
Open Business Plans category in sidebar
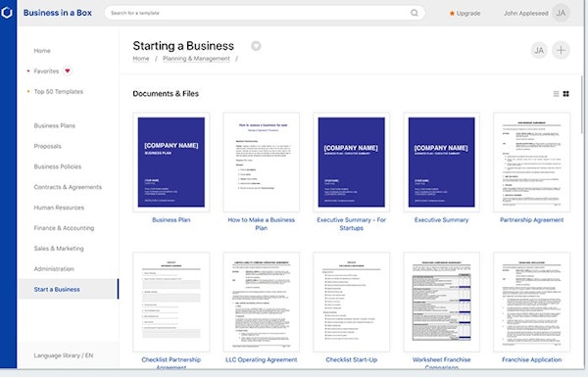pyautogui.click(x=54, y=125)
